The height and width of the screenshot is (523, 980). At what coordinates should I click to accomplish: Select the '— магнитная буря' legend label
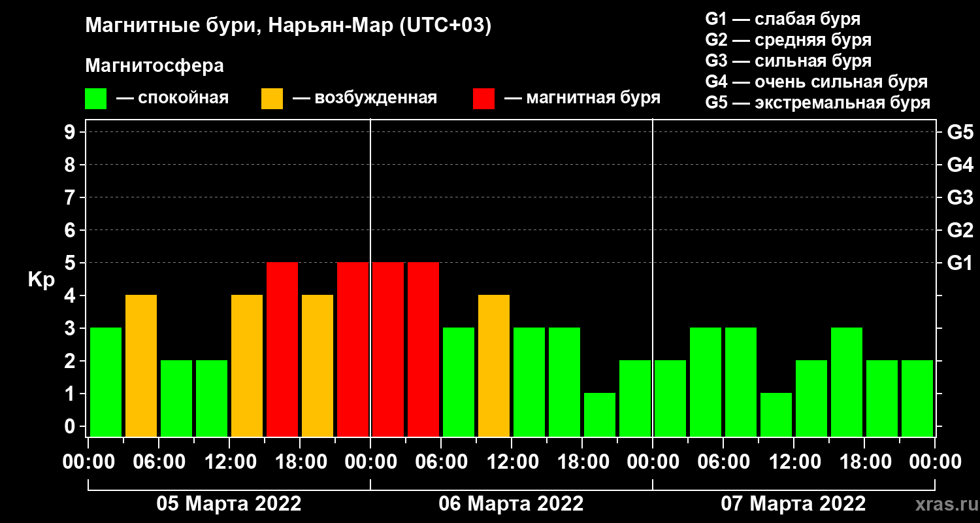[x=582, y=98]
